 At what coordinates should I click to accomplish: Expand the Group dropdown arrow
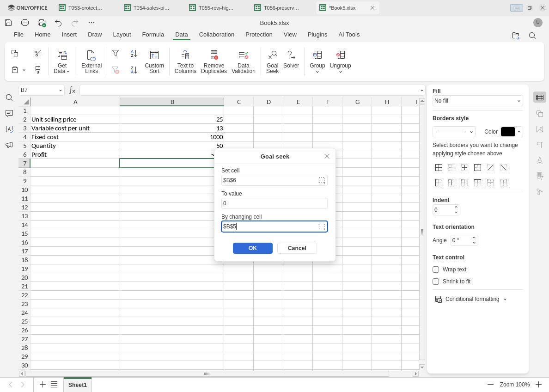317,72
